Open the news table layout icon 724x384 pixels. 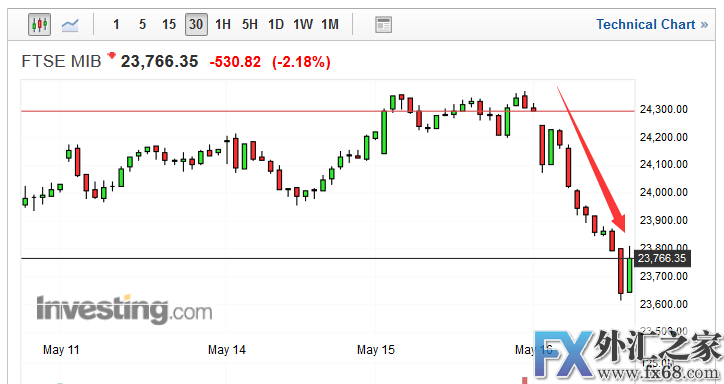(x=383, y=25)
